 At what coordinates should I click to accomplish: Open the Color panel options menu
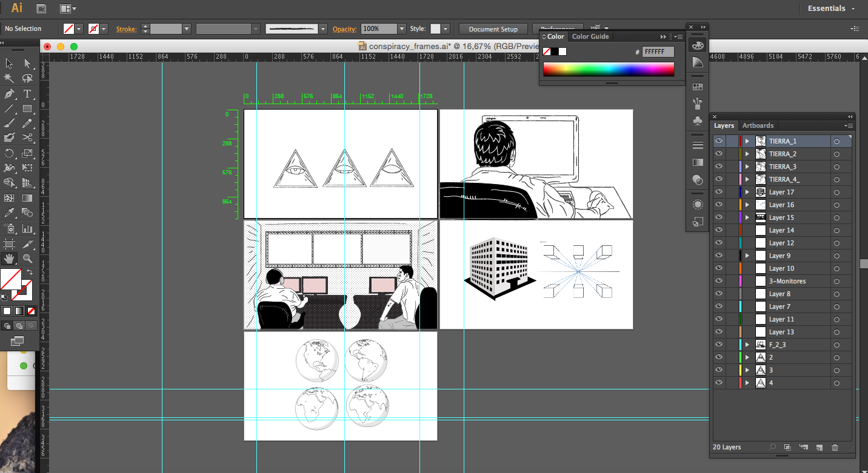pyautogui.click(x=678, y=36)
